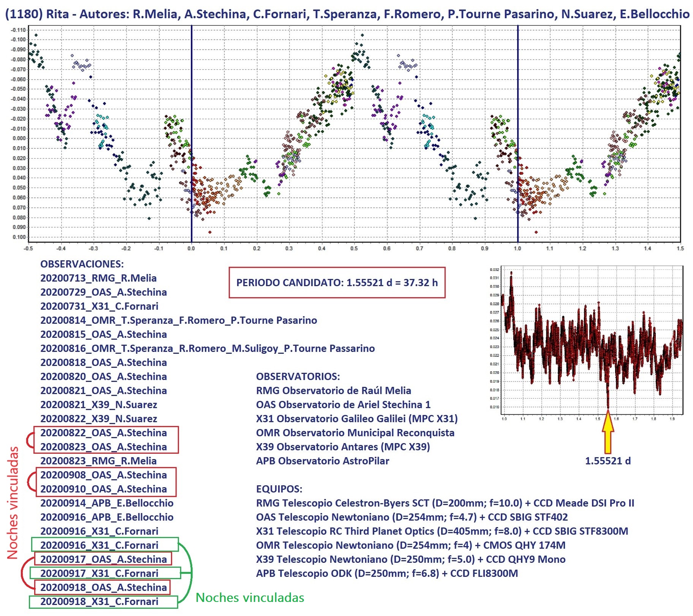Screen dimensions: 693x616
Task: Select the 20200918_X31_C.Fornari green-boxed entry
Action: pos(99,602)
